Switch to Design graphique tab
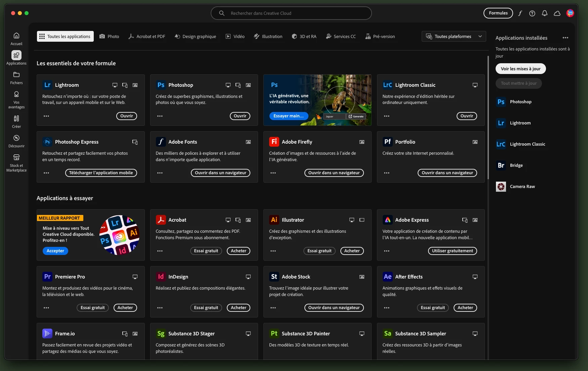This screenshot has width=588, height=371. pyautogui.click(x=195, y=36)
